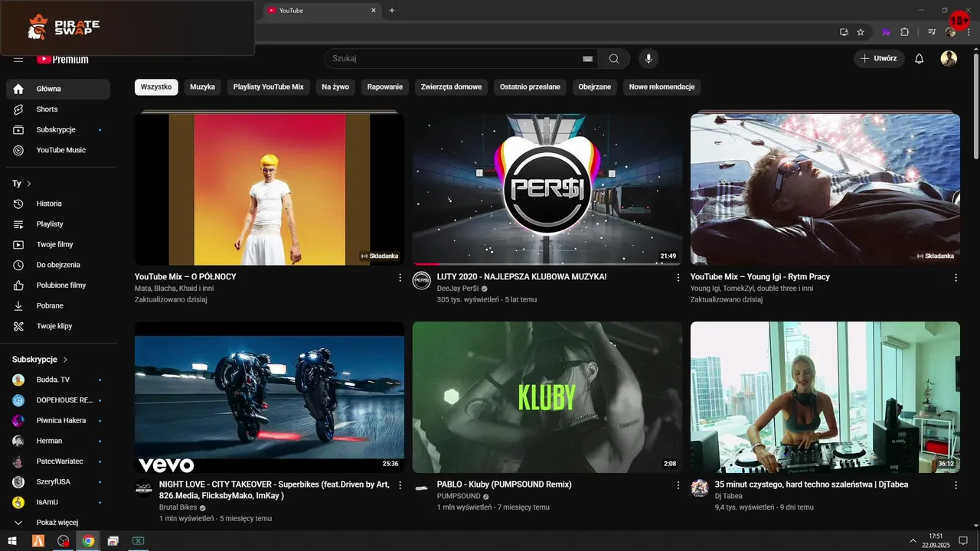Screen dimensions: 980x551
Task: Click the Chrome icon in the taskbar
Action: point(88,541)
